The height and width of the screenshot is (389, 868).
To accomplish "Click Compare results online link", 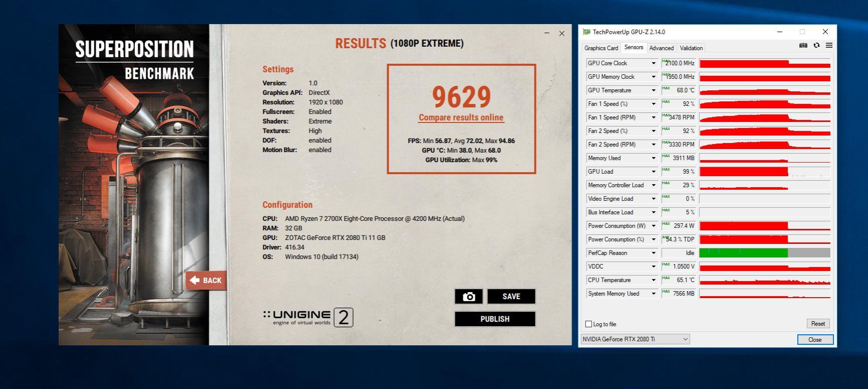I will [x=461, y=117].
